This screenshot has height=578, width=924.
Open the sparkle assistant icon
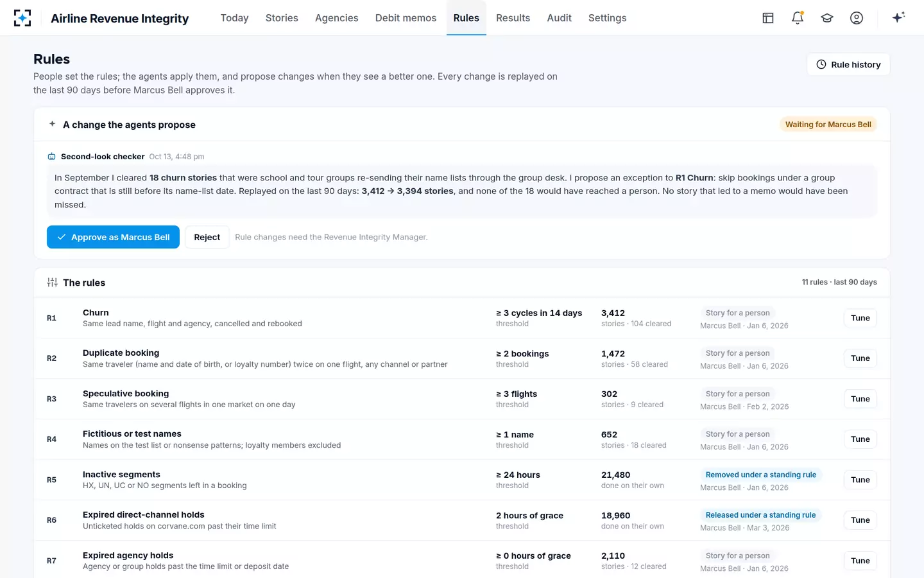coord(898,17)
